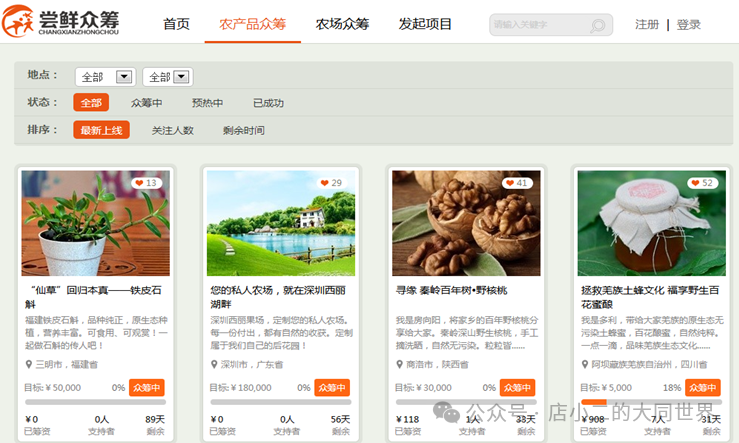The image size is (739, 443).
Task: Open the first 地点 全部 dropdown
Action: [106, 77]
